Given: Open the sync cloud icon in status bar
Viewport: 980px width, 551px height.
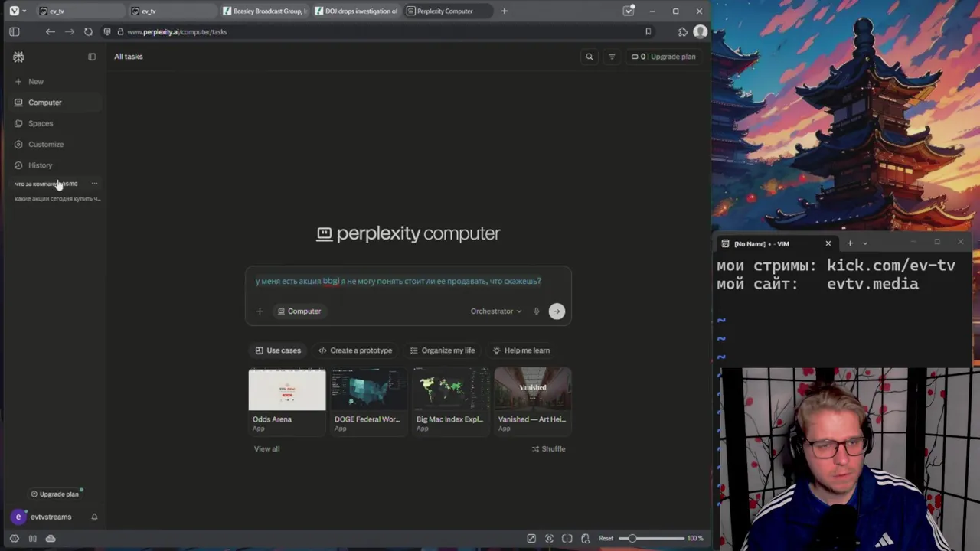Looking at the screenshot, I should click(x=51, y=539).
